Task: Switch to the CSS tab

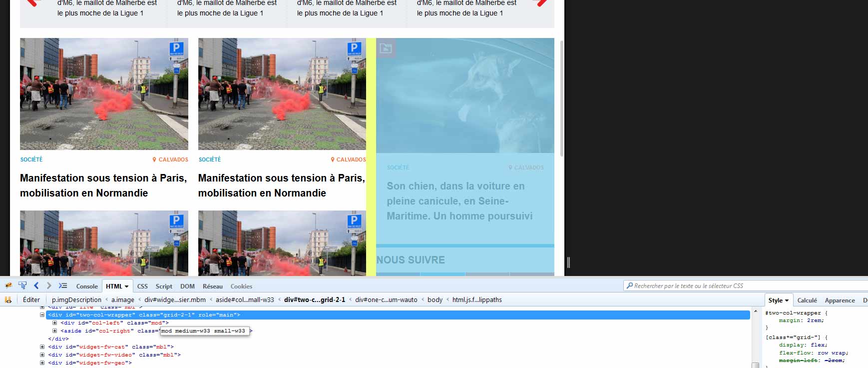Action: coord(142,286)
